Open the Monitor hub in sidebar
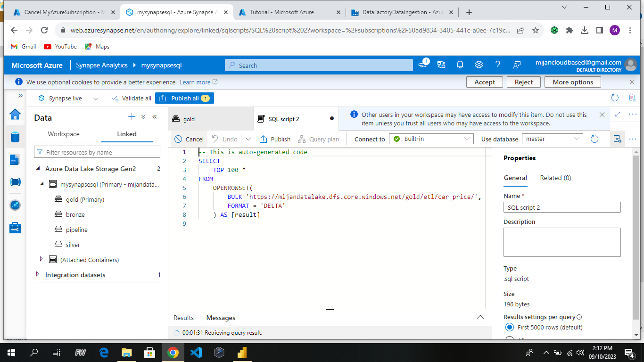Image resolution: width=644 pixels, height=362 pixels. 15,205
